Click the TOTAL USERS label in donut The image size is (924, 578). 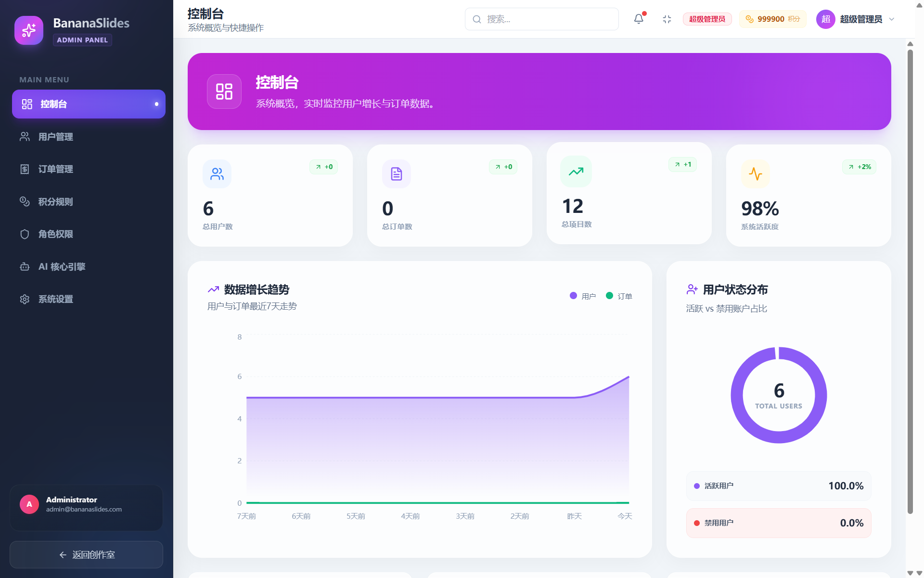(779, 406)
